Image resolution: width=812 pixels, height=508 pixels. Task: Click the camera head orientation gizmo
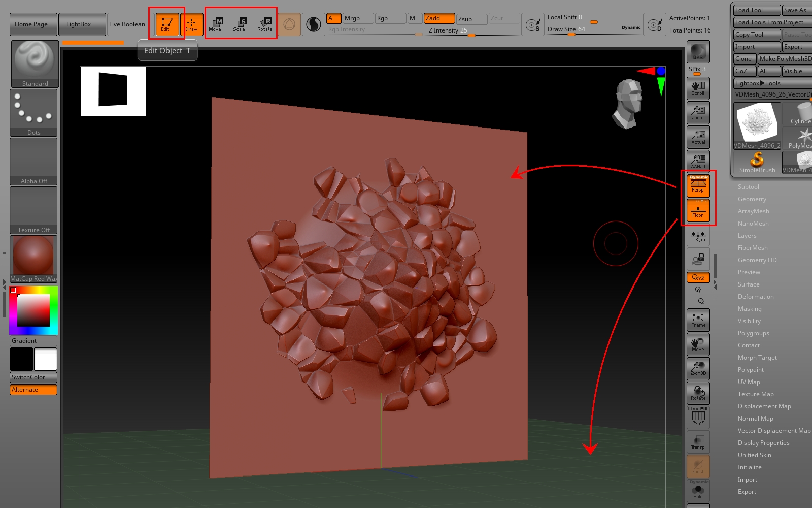click(629, 104)
